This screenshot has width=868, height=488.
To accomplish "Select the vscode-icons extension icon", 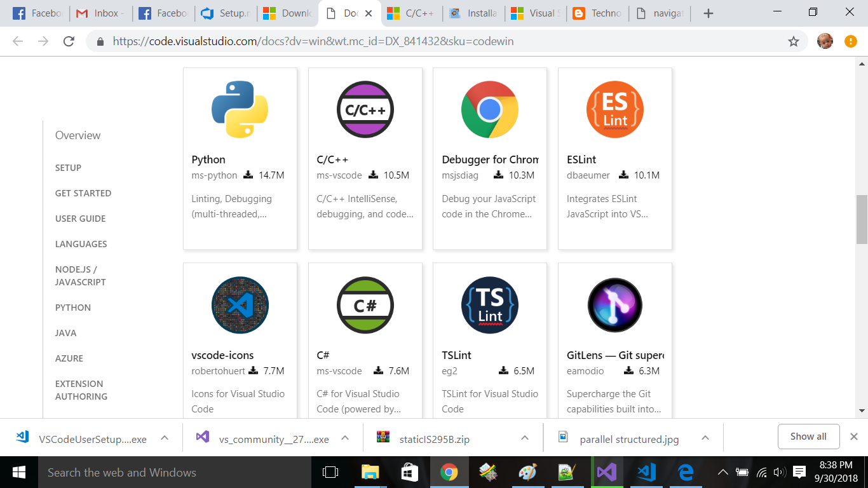I will tap(240, 305).
